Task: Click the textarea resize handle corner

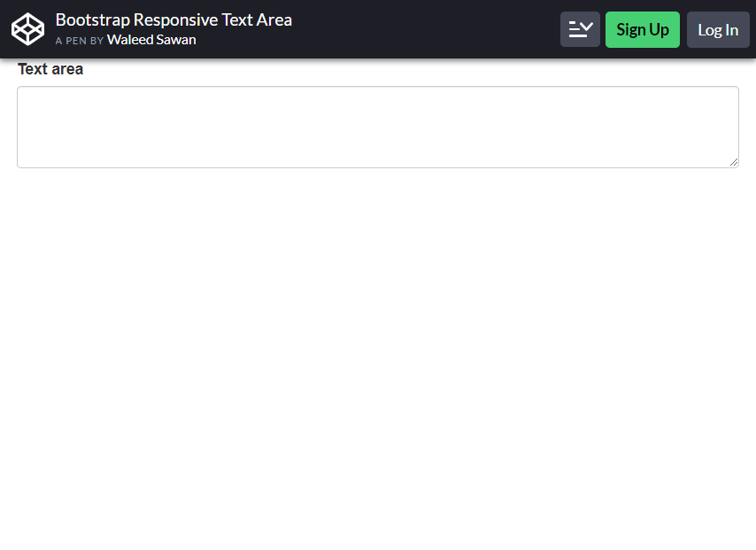Action: click(x=734, y=163)
